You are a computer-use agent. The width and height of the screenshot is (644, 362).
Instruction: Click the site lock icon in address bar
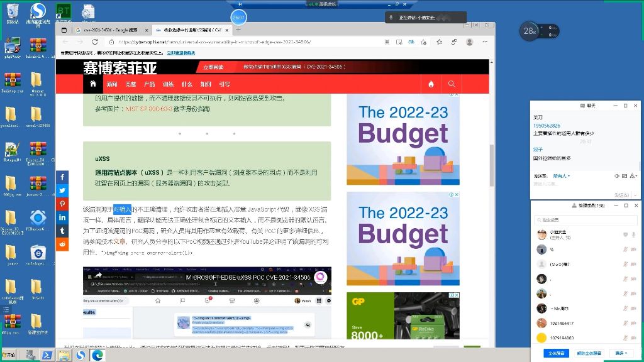coord(111,42)
